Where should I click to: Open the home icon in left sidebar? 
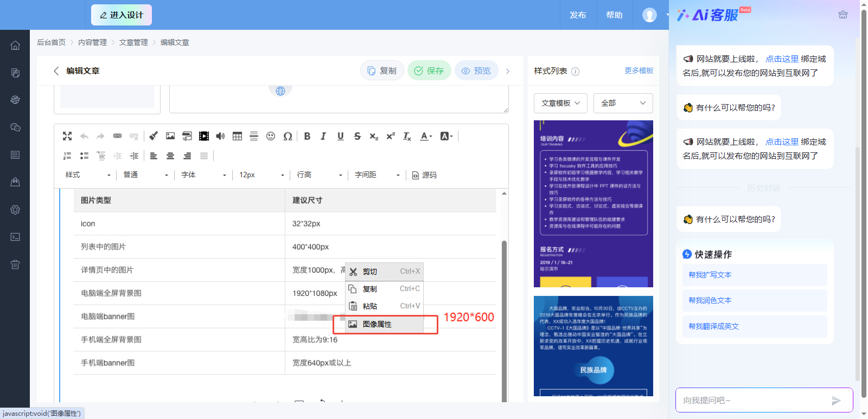pos(15,46)
